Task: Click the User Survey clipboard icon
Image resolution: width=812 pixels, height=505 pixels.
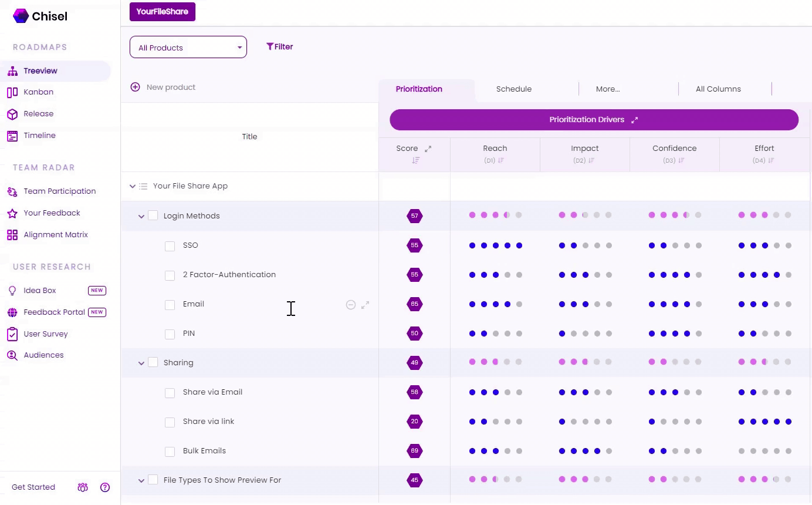Action: [x=12, y=334]
